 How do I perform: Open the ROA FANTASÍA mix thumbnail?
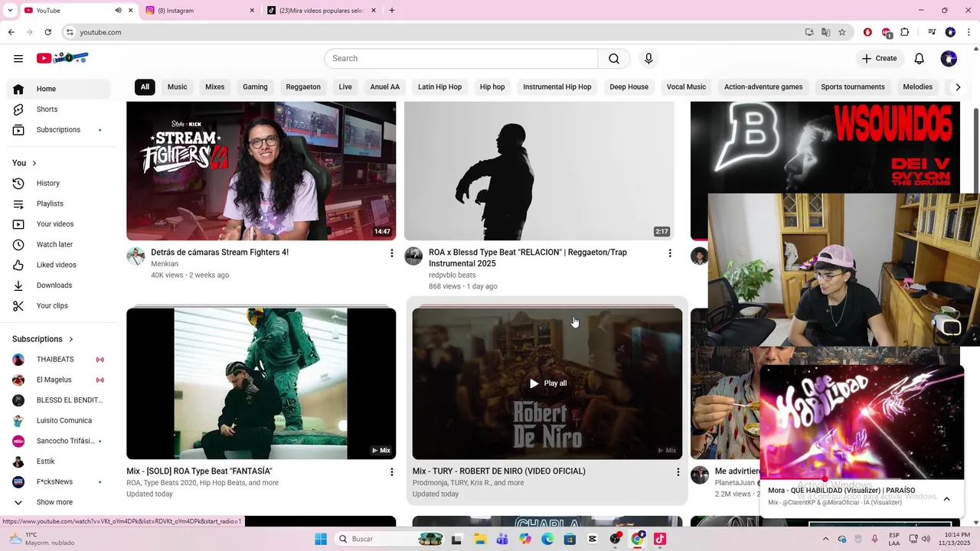[x=261, y=383]
